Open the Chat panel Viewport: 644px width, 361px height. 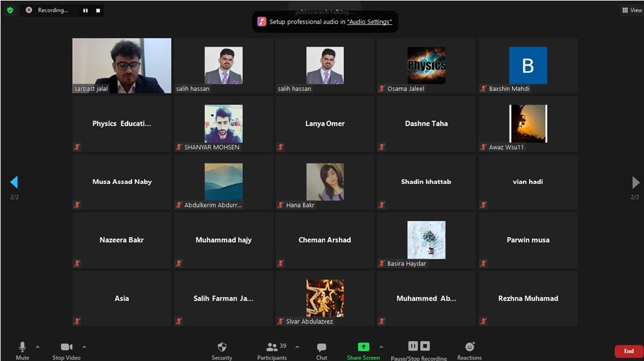pyautogui.click(x=321, y=347)
